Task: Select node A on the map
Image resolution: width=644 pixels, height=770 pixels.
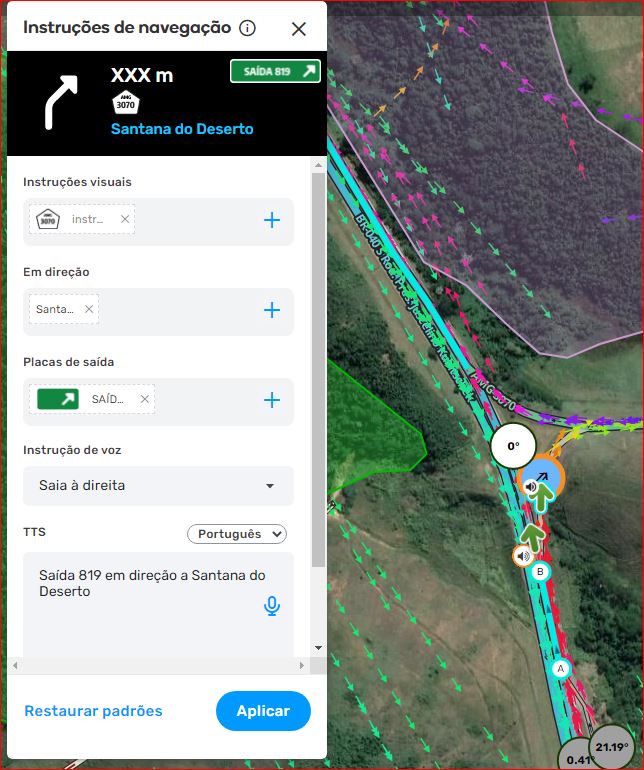Action: click(560, 668)
